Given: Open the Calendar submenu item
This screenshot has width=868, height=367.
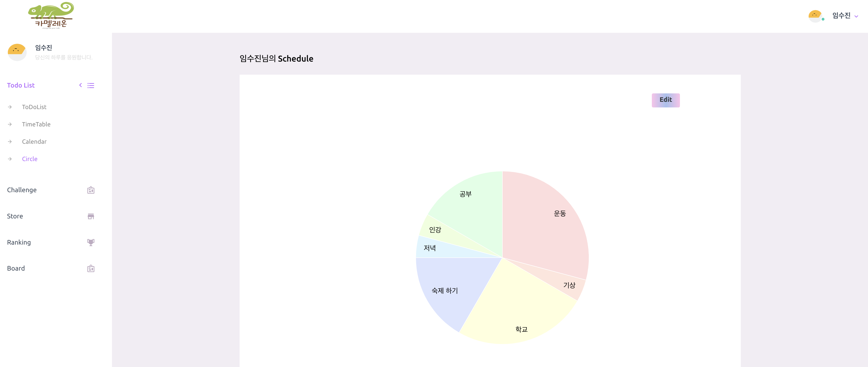Looking at the screenshot, I should point(34,142).
